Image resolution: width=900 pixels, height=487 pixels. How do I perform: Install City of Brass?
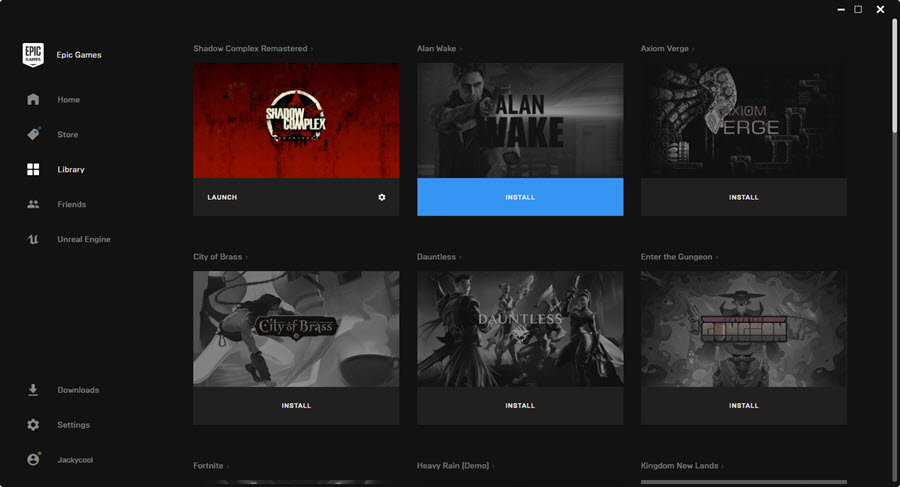tap(296, 405)
